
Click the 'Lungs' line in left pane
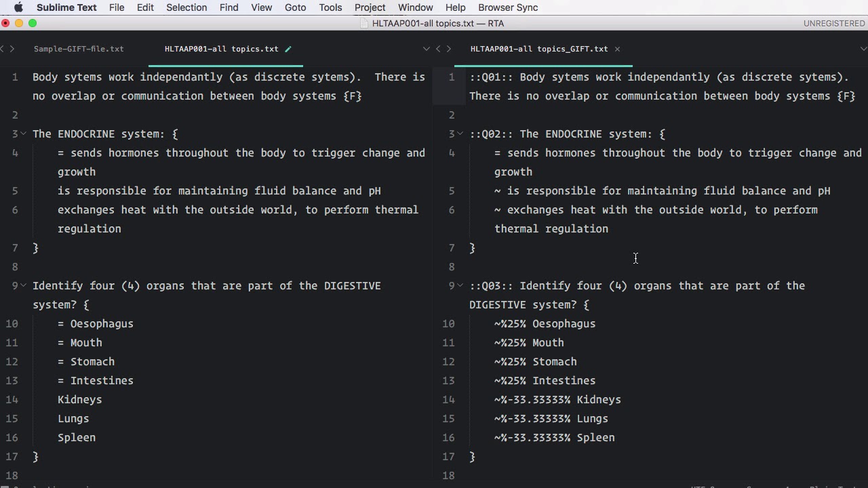tap(73, 418)
